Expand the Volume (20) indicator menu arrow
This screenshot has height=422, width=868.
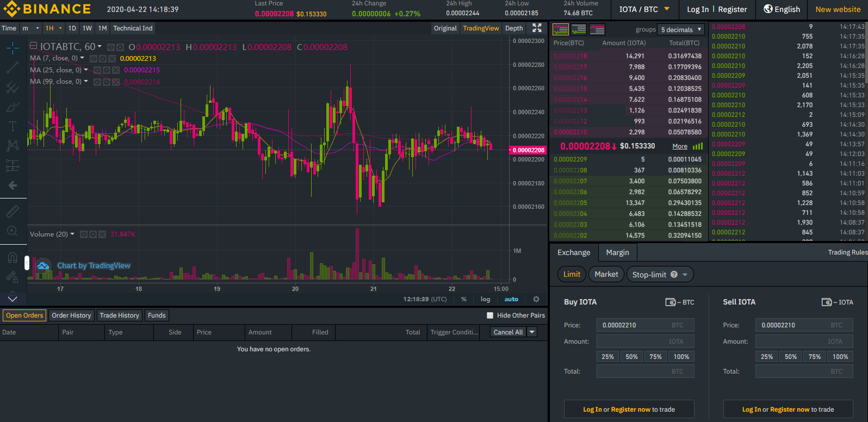(x=72, y=234)
